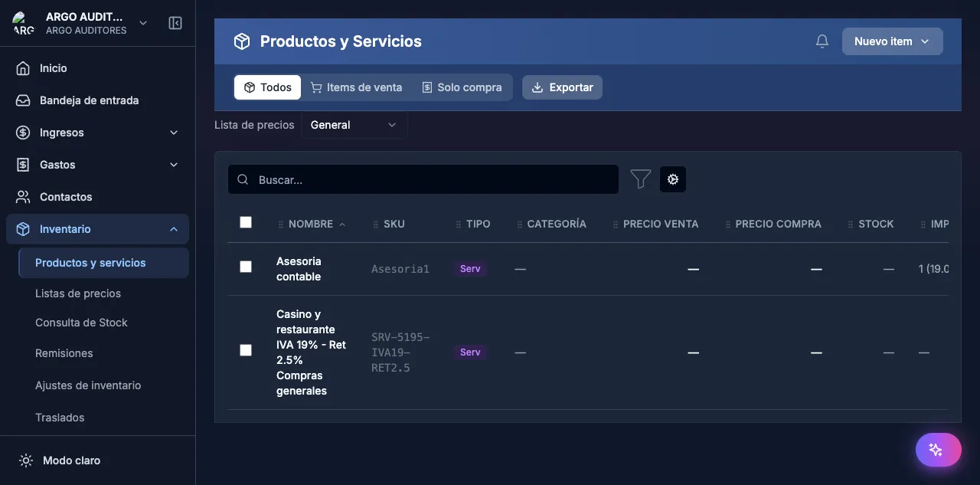Click the filter funnel beside the search bar
This screenshot has height=485, width=980.
(640, 179)
